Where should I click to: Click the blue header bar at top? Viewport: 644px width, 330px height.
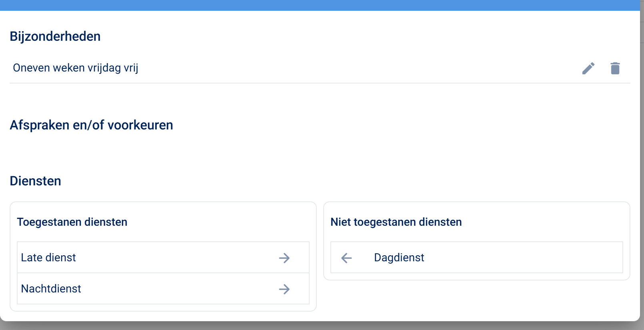320,5
